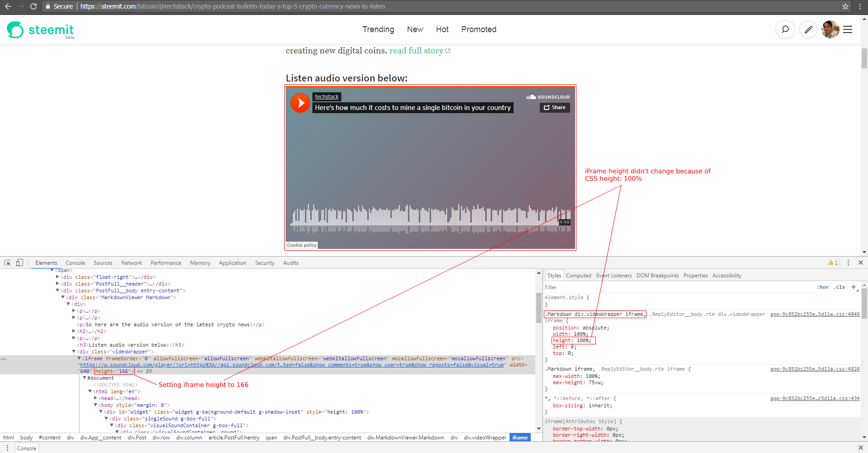Screen dimensions: 868x453
Task: Expand div float-right node
Action: [x=57, y=277]
